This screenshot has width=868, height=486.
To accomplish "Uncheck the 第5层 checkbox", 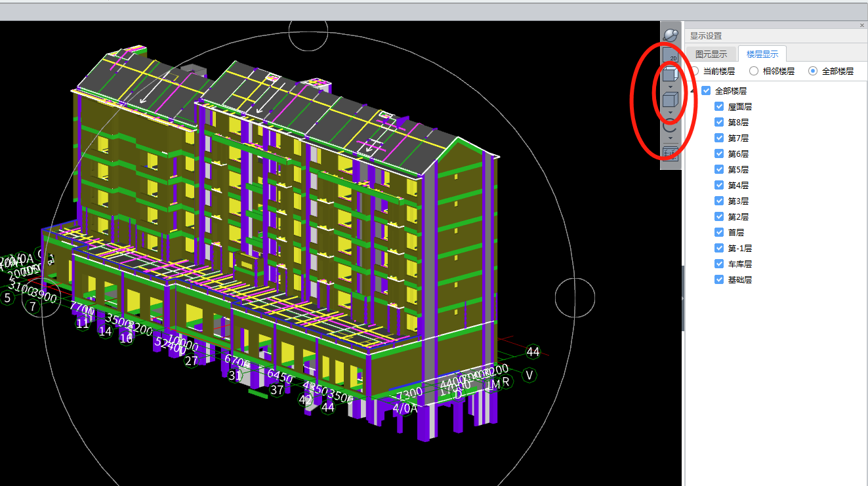I will pyautogui.click(x=719, y=169).
